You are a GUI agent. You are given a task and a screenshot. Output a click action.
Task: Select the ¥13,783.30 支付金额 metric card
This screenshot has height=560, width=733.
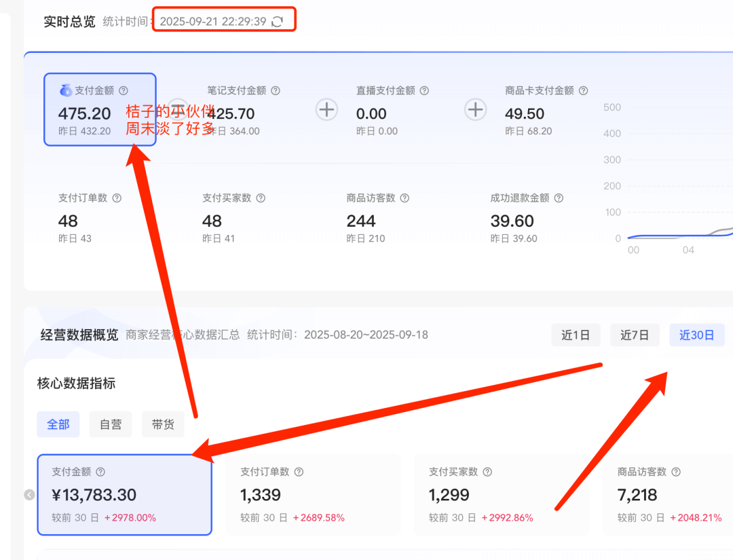(x=124, y=495)
